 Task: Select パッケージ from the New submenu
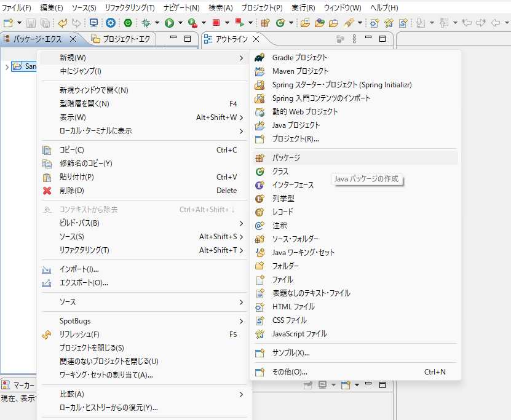point(286,158)
